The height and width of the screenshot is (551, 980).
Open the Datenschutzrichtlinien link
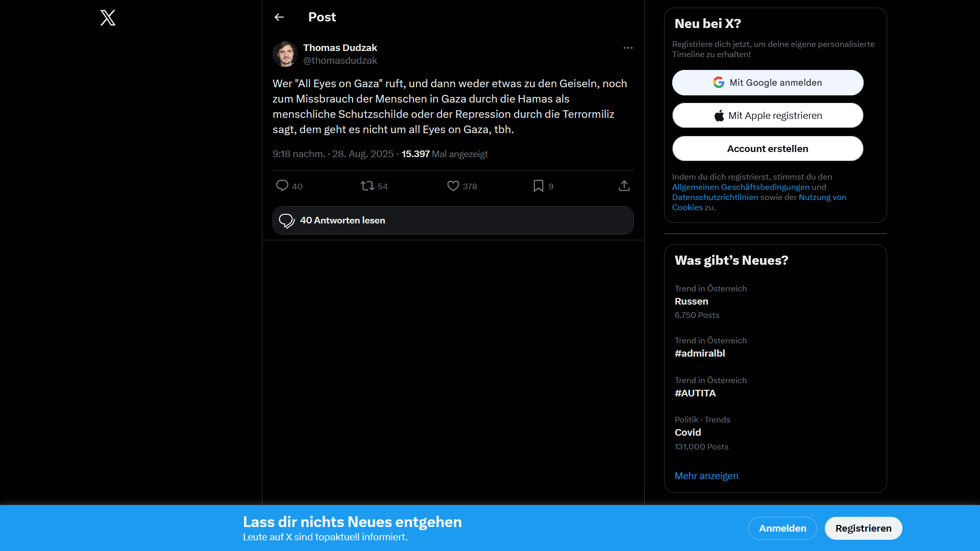[715, 197]
